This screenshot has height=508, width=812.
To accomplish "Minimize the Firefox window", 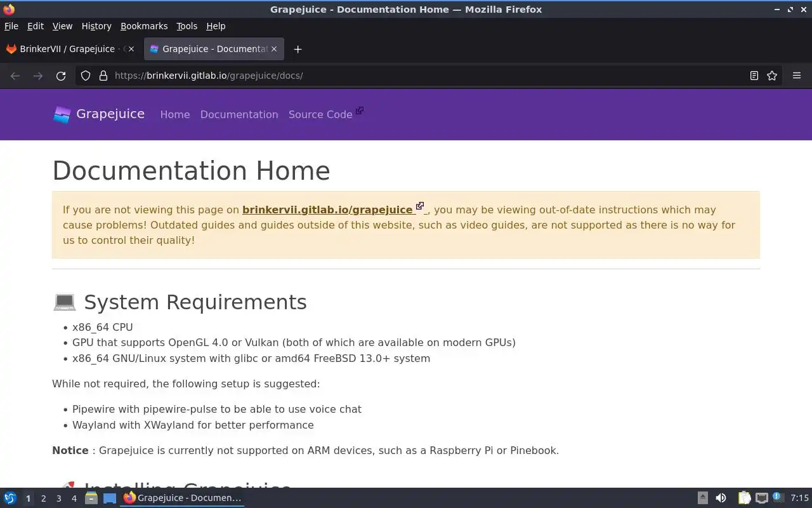I will coord(777,10).
